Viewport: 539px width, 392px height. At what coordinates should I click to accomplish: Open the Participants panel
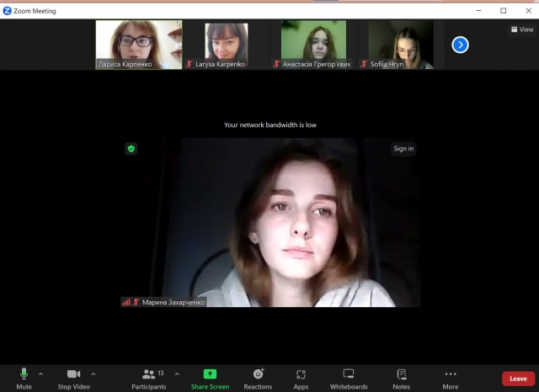[149, 379]
